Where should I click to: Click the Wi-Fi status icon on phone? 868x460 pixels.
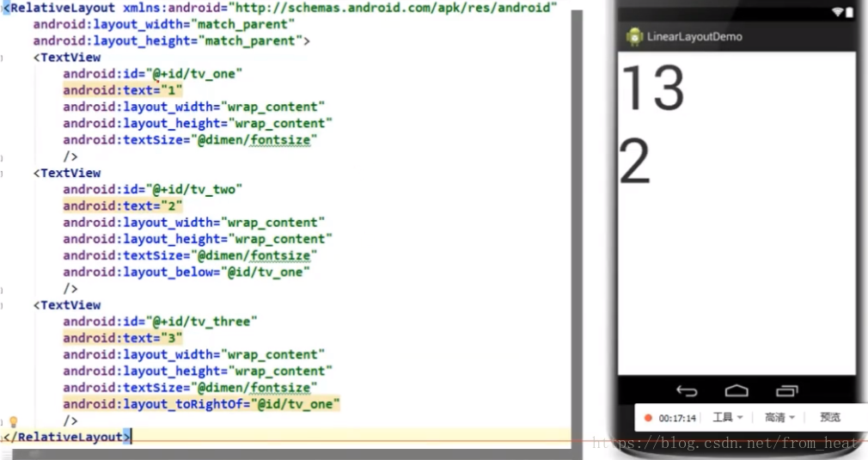838,12
